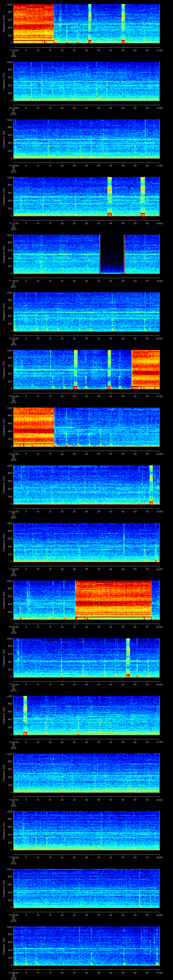Click the Frequency (Hz) axis label of the 17:14:00 panel
The image size is (173, 980).
[x=4, y=24]
